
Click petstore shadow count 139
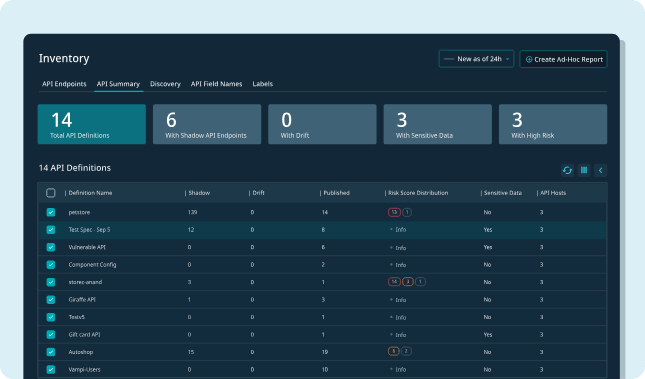click(x=192, y=212)
